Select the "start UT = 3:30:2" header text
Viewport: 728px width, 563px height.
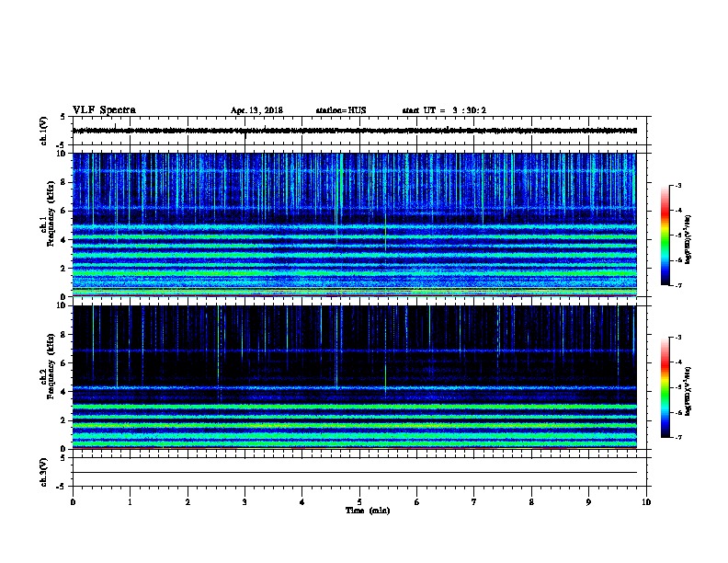click(444, 110)
